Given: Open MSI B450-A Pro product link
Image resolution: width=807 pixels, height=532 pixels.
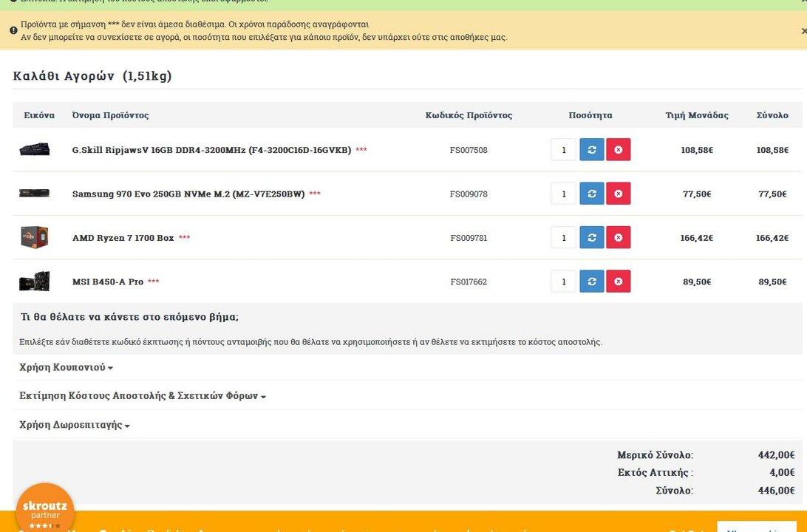Looking at the screenshot, I should (x=108, y=282).
